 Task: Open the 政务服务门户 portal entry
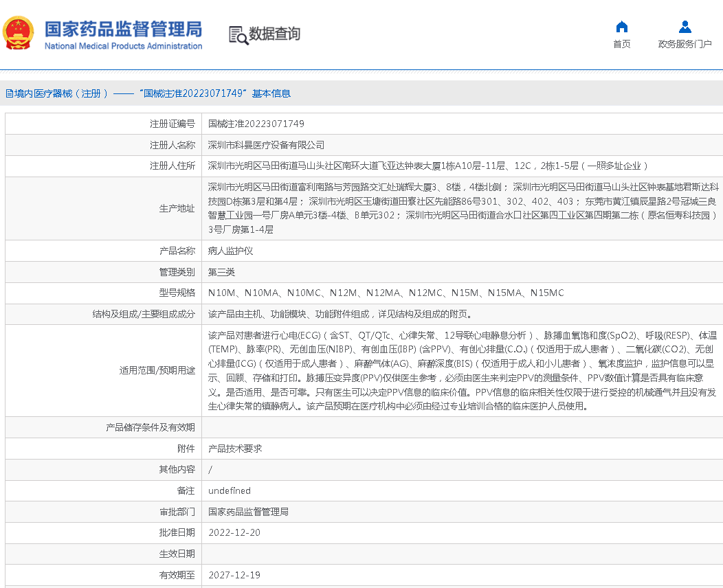685,43
